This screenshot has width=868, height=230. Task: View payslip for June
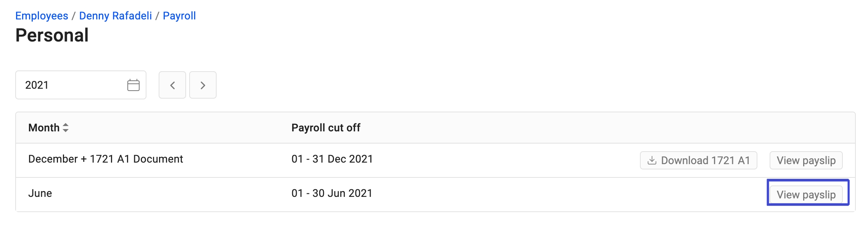pos(806,195)
